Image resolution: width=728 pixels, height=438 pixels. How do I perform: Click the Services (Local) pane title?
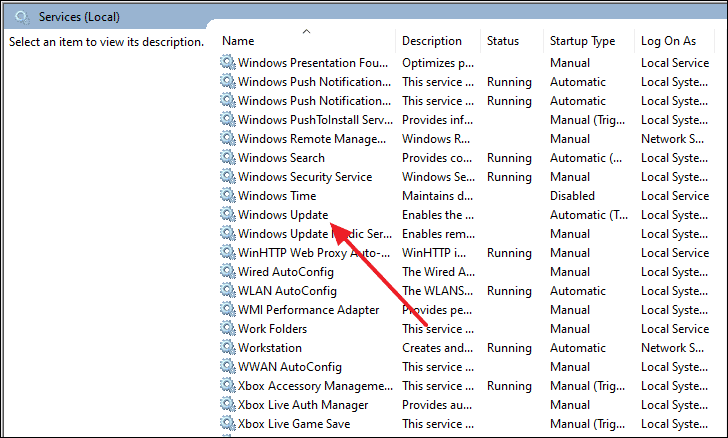[79, 17]
